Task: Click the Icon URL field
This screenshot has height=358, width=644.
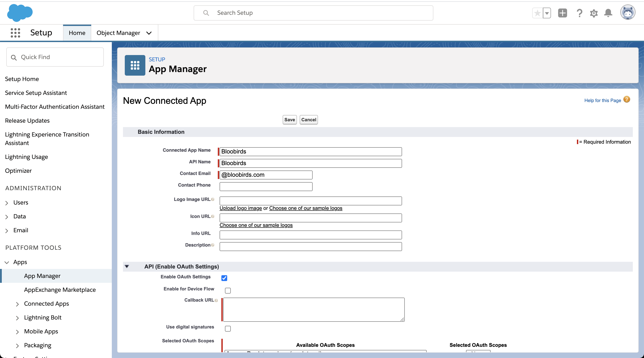Action: pos(311,218)
